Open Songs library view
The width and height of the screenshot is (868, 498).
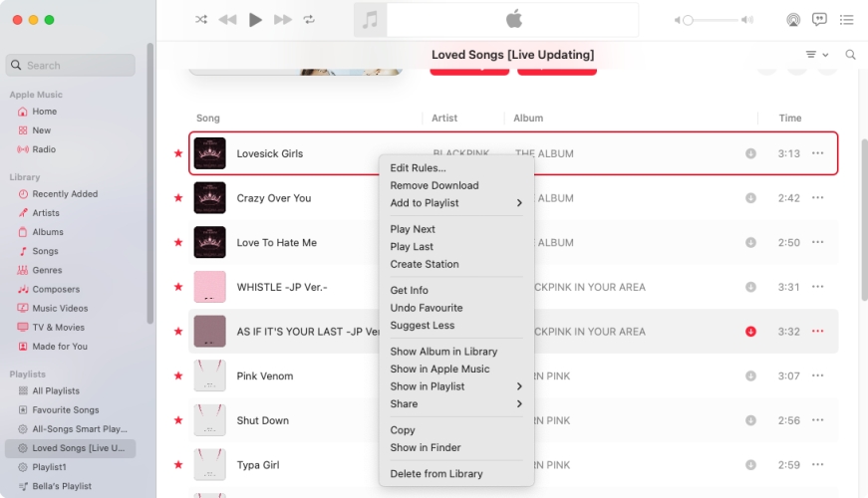coord(45,251)
